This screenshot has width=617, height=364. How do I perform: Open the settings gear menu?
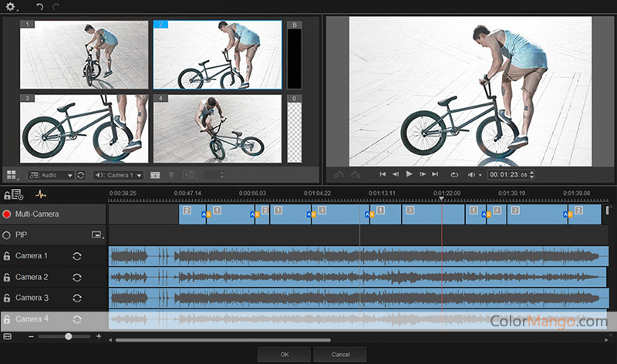click(10, 6)
